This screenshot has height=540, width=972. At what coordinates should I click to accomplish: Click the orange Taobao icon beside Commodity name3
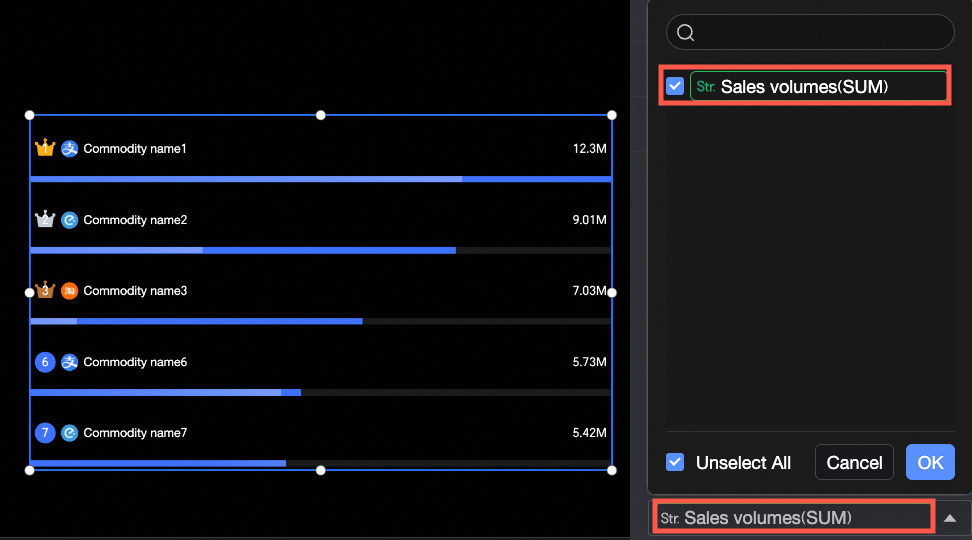69,291
